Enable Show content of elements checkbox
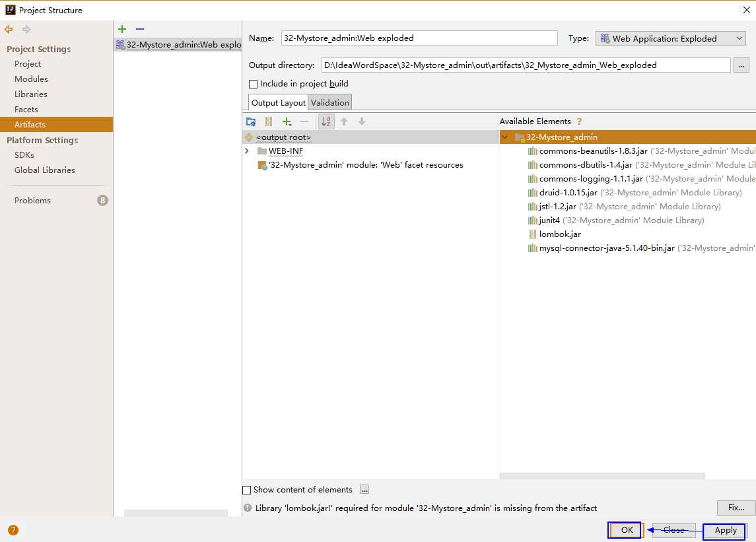The width and height of the screenshot is (756, 542). (x=246, y=490)
